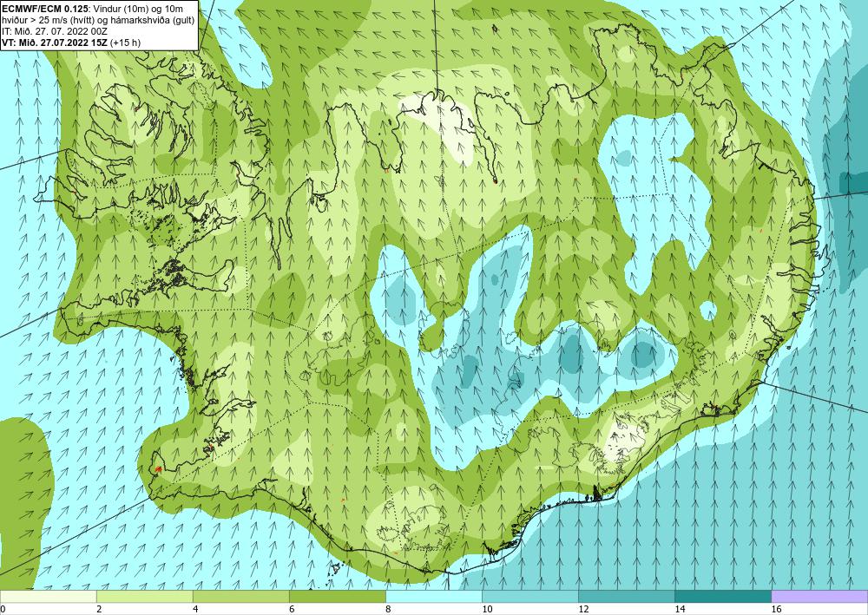The height and width of the screenshot is (615, 868).
Task: Click the legend scale label '12'
Action: pyautogui.click(x=583, y=609)
